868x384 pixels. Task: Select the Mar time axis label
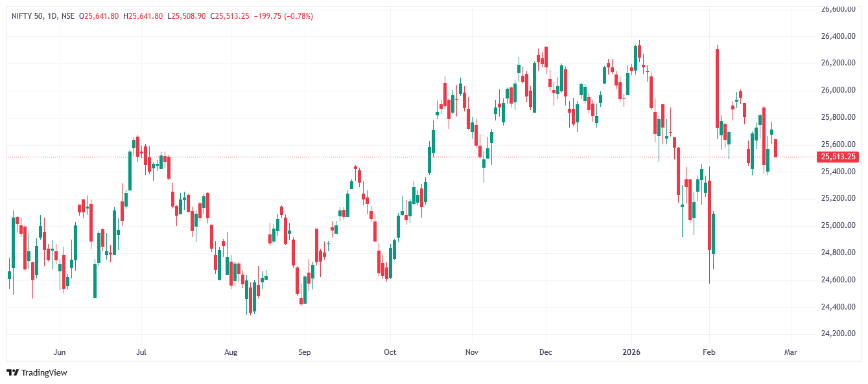tap(790, 352)
